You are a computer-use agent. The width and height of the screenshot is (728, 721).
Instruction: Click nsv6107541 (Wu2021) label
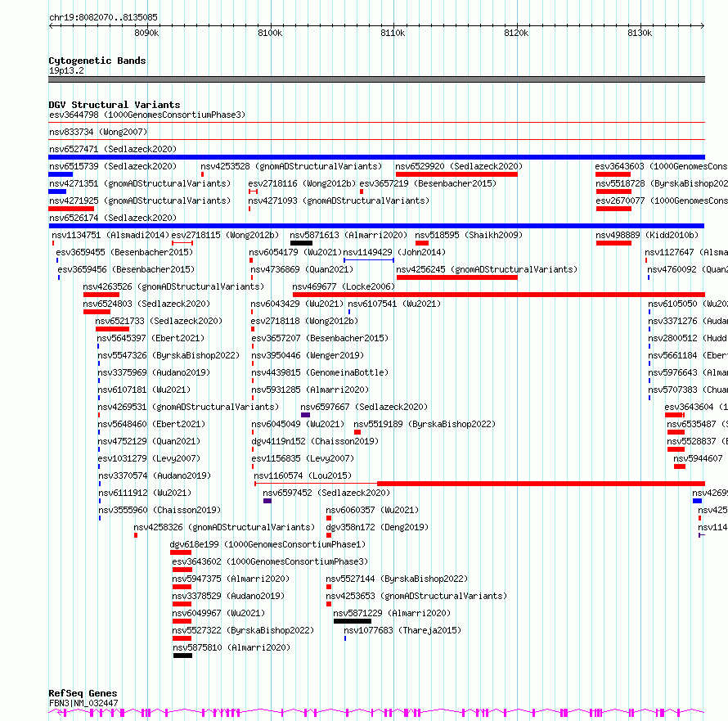coord(394,304)
